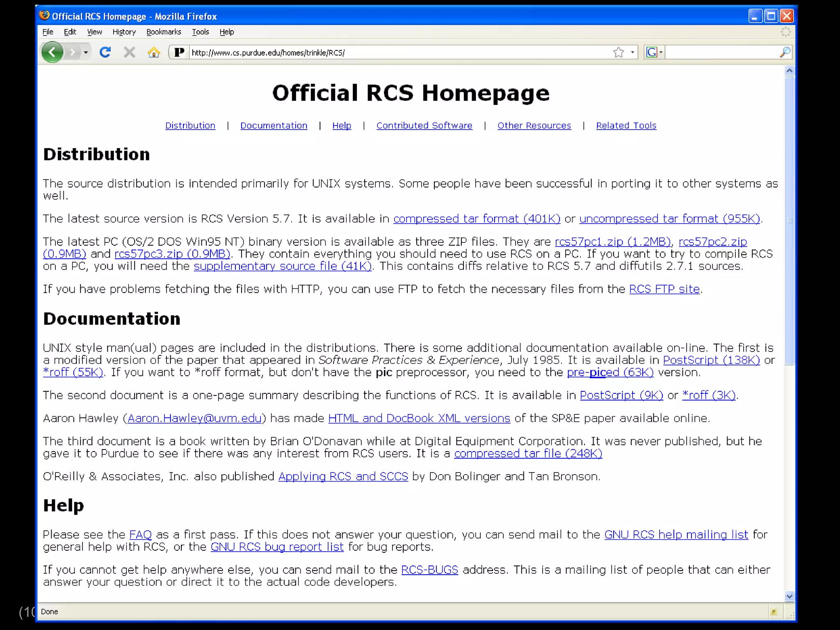Click in the Google search field

pos(721,52)
